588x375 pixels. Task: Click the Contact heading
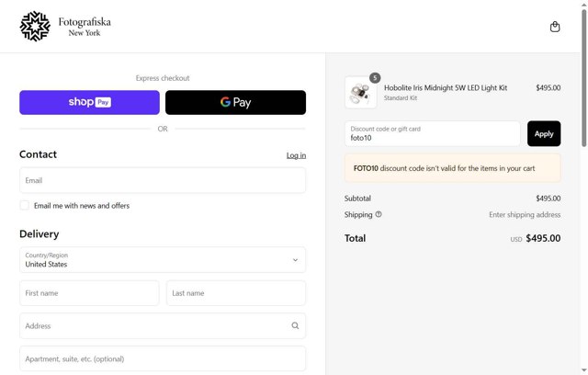click(x=38, y=154)
